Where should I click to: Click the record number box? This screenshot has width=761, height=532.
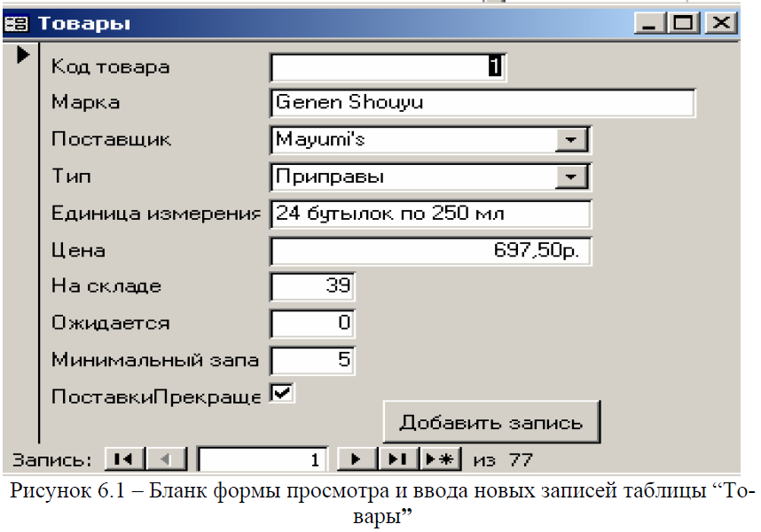[x=262, y=458]
